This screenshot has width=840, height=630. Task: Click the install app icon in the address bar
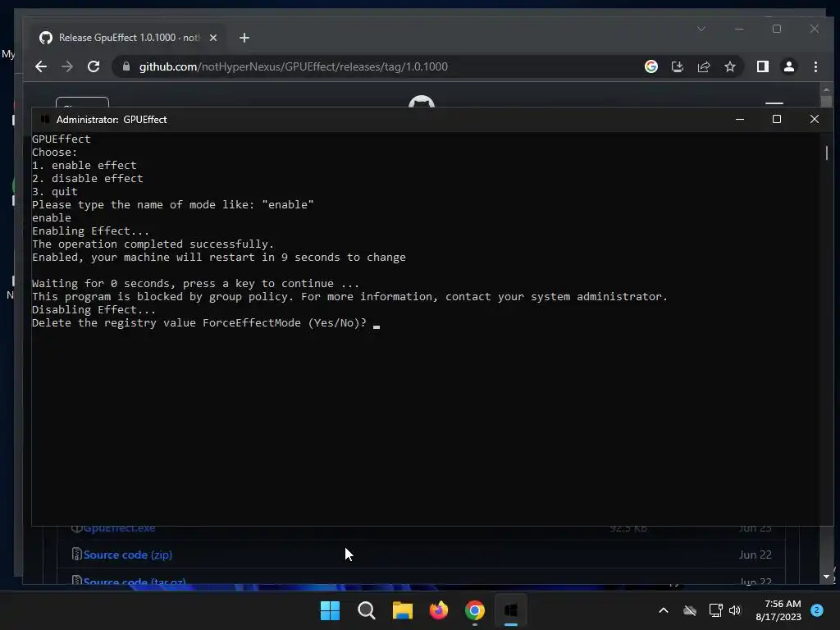[x=677, y=66]
